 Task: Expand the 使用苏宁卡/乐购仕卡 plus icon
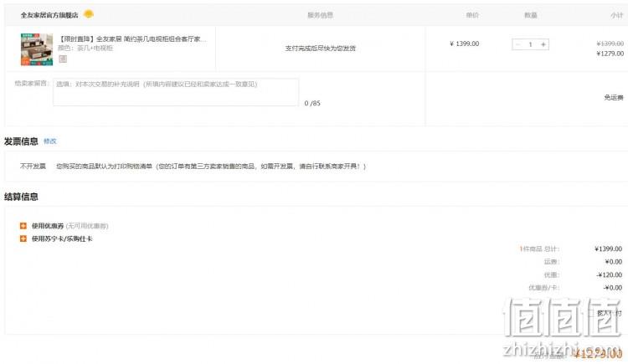[23, 238]
